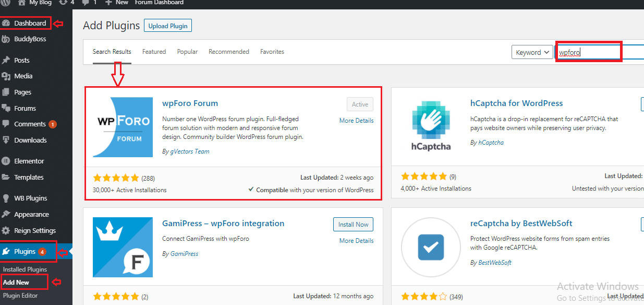
Task: Click Install Now for GamiPress wpForo integration
Action: point(353,225)
